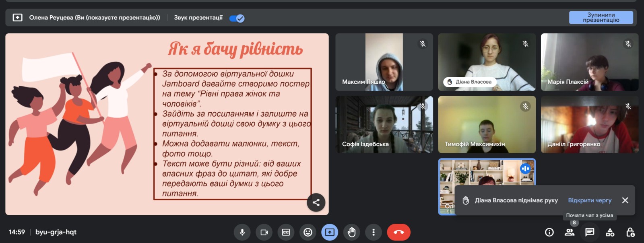The image size is (644, 243).
Task: Leave the call with red hang-up button
Action: tap(398, 232)
